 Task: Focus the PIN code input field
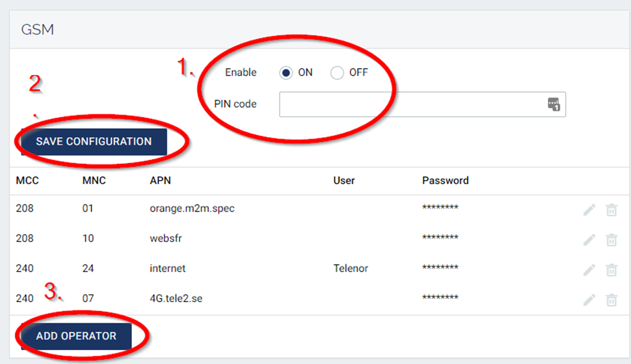point(423,105)
